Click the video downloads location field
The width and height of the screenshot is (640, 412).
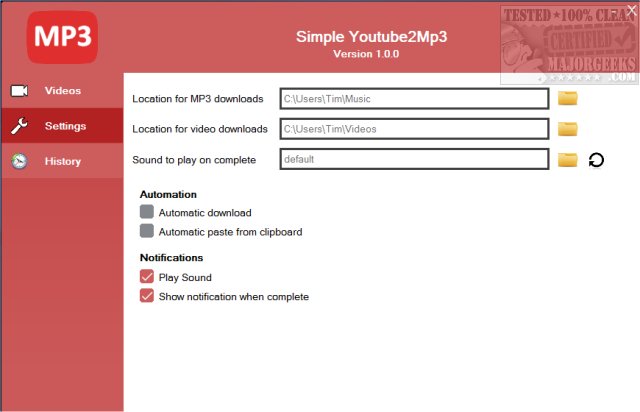tap(414, 129)
